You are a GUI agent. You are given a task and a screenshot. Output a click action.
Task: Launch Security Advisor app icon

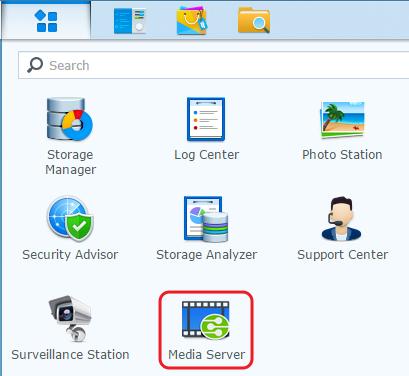pos(70,218)
